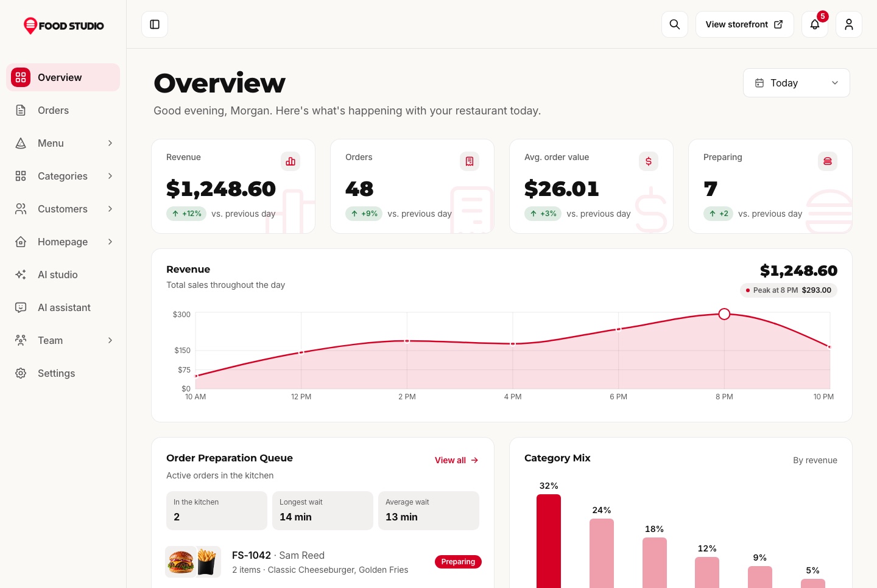Click the Average wait 13 min tile
The width and height of the screenshot is (877, 588).
pos(429,511)
